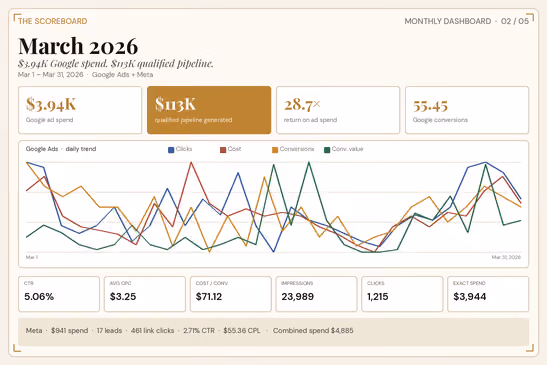Click the 'Meta' label in footer bar
547x365 pixels.
click(x=34, y=330)
